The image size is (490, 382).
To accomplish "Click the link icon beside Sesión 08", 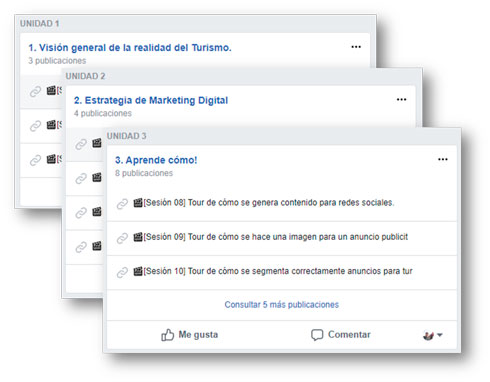I will click(x=122, y=204).
